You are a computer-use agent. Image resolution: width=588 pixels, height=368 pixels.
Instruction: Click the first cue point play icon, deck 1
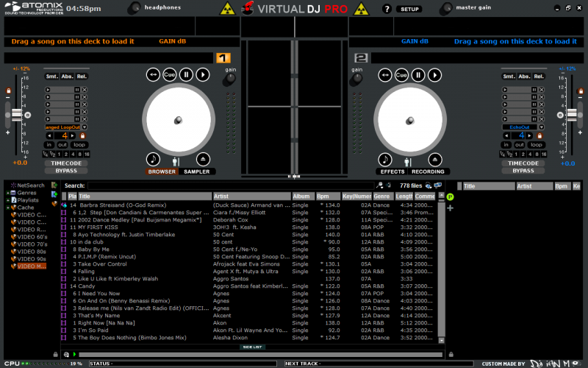click(x=48, y=90)
